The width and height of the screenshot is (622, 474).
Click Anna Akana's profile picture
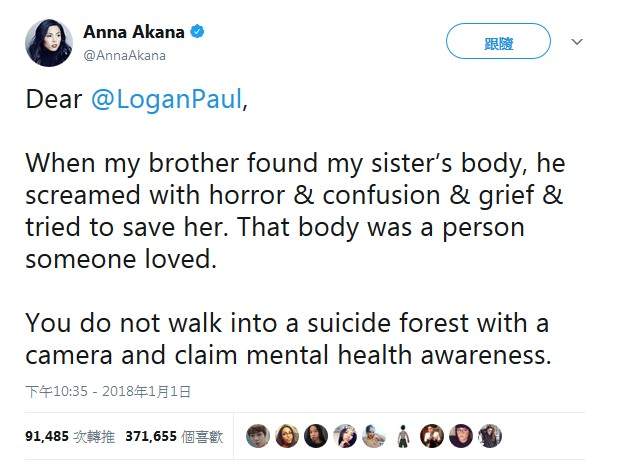[x=48, y=42]
